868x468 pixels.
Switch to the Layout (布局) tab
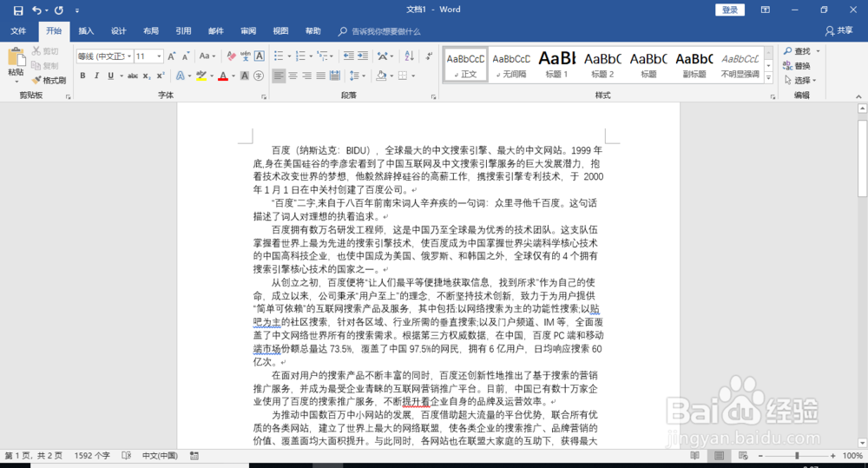[x=150, y=31]
